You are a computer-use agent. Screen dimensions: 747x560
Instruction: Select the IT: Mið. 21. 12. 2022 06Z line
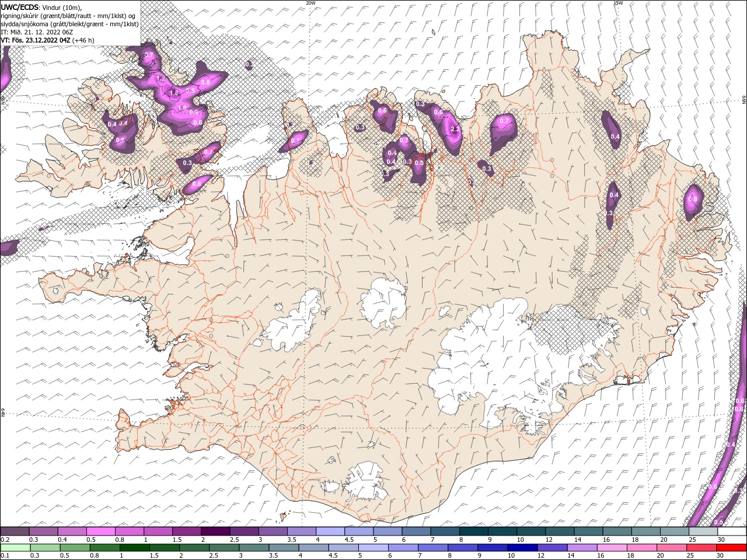[x=36, y=32]
